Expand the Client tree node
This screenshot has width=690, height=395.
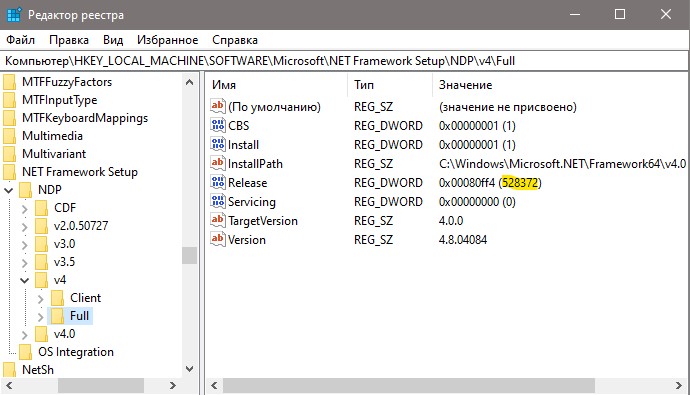(x=41, y=299)
